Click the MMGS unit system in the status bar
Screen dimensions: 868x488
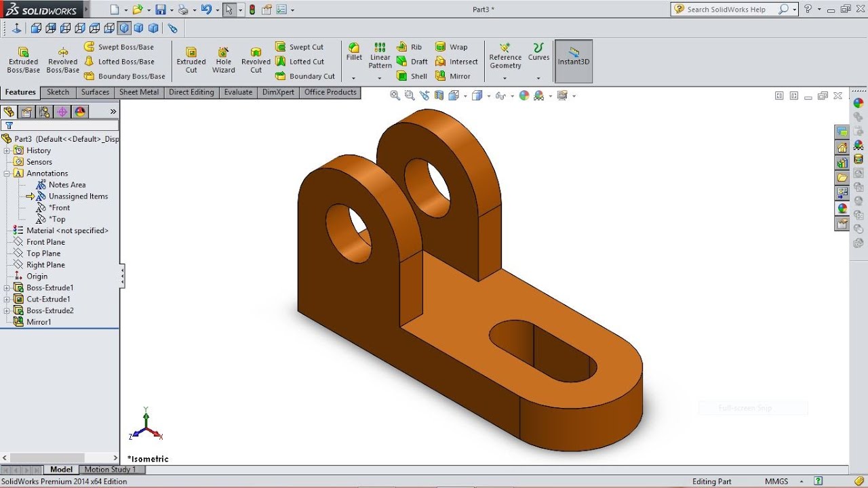[x=776, y=481]
